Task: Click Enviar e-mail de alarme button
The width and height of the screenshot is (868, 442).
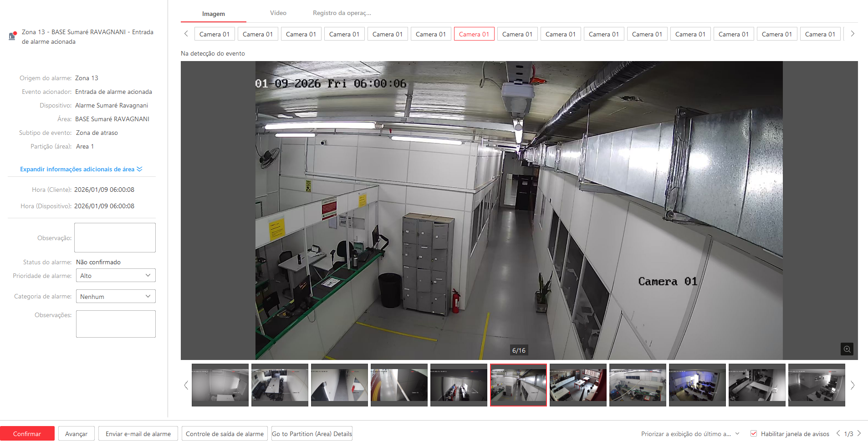Action: tap(138, 434)
